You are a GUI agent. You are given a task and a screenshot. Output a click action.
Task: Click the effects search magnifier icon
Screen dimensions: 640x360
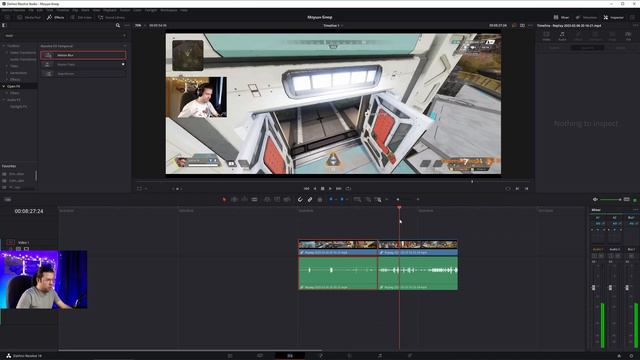tap(118, 25)
